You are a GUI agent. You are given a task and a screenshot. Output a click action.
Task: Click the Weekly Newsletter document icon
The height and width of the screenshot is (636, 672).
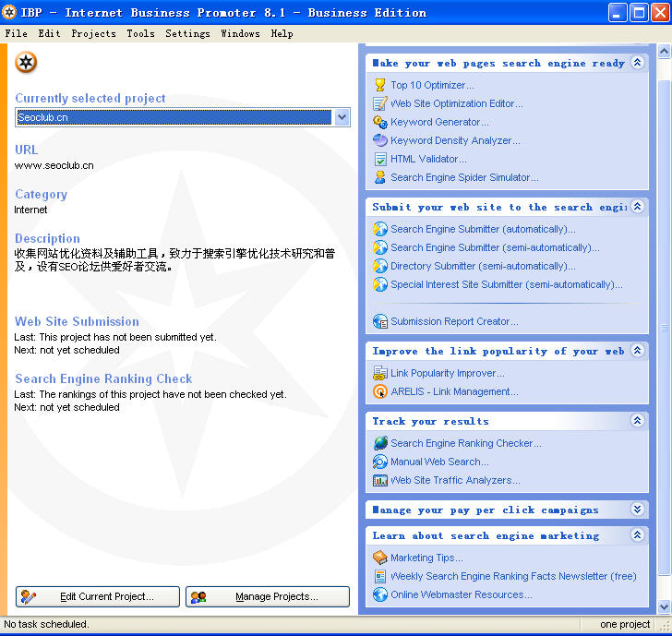tap(379, 576)
